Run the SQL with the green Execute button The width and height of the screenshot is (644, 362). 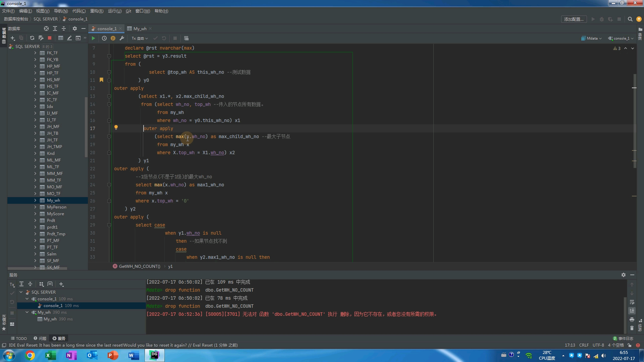click(x=93, y=38)
